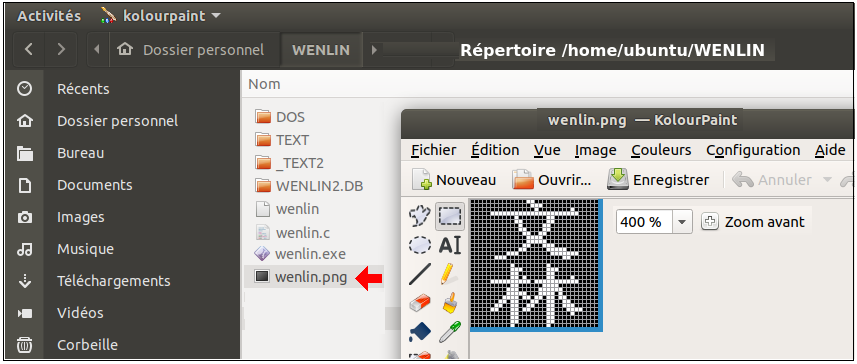
Task: Select the Flood Fill tool
Action: coord(420,332)
